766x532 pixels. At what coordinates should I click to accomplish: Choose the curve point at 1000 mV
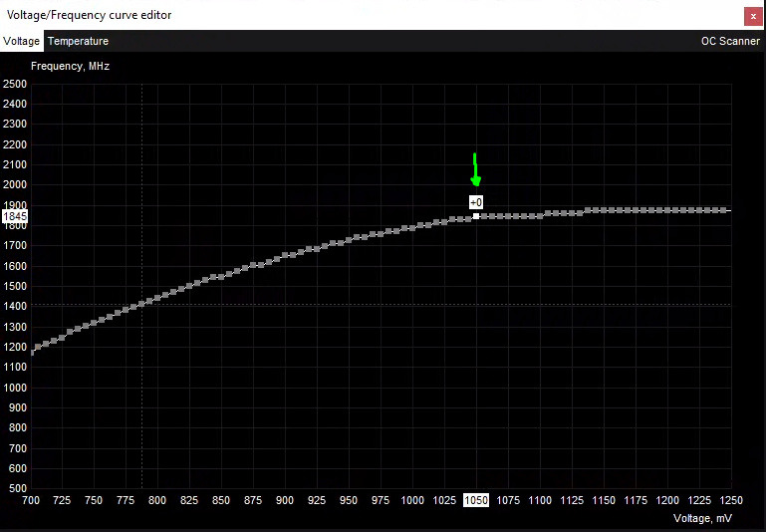412,228
